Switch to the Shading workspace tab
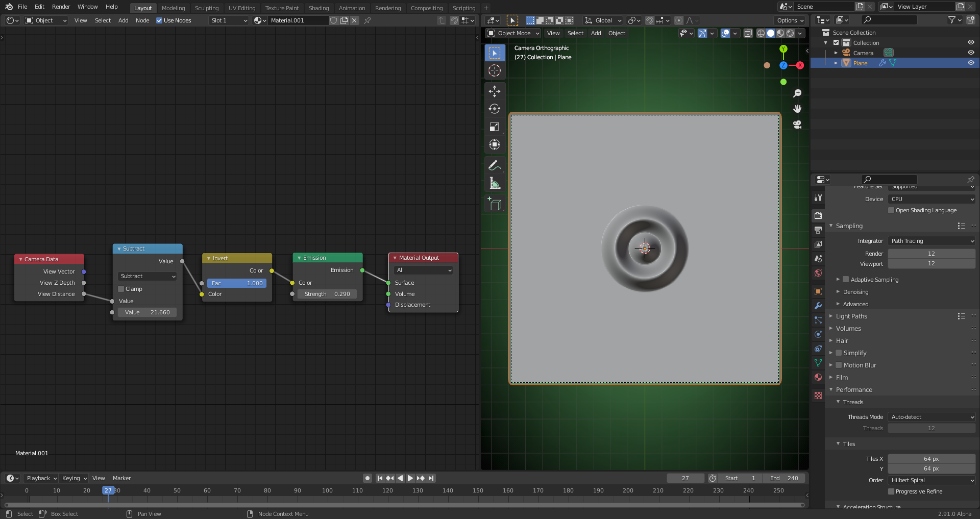This screenshot has width=980, height=519. (318, 8)
